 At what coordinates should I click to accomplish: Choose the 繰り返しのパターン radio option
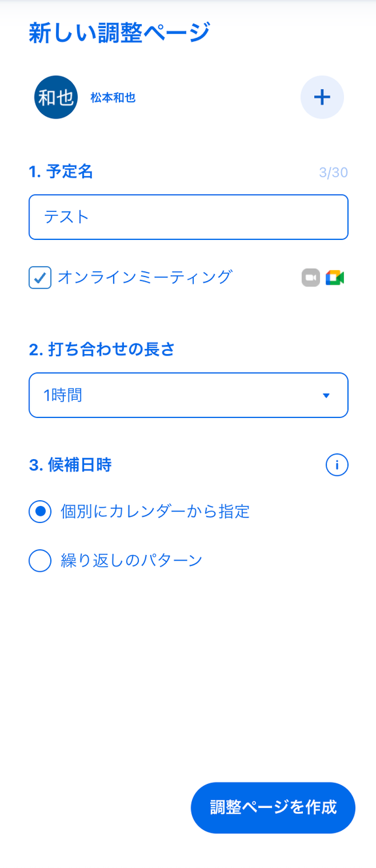coord(40,560)
